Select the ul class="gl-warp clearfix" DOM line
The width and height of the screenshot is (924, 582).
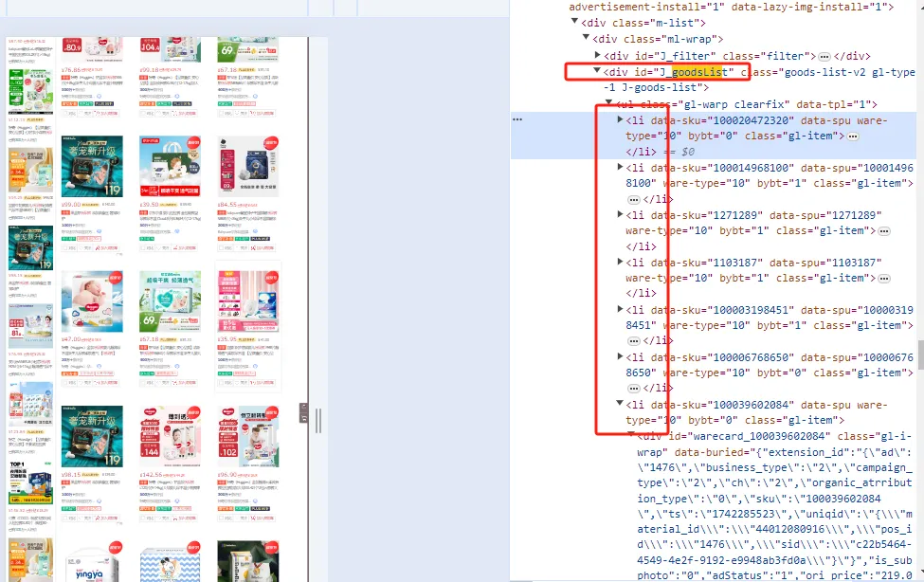[x=747, y=104]
